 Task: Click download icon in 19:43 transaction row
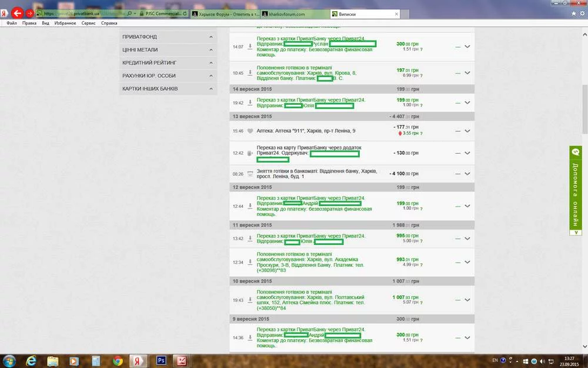(x=250, y=300)
